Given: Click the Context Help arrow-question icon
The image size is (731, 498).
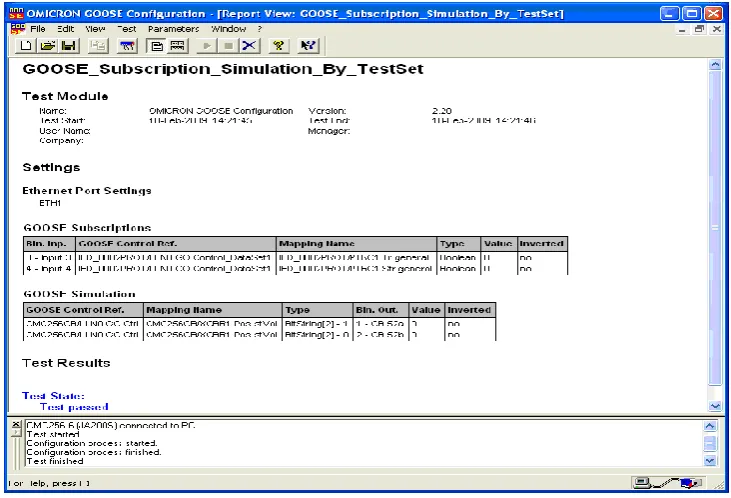Looking at the screenshot, I should [x=308, y=45].
